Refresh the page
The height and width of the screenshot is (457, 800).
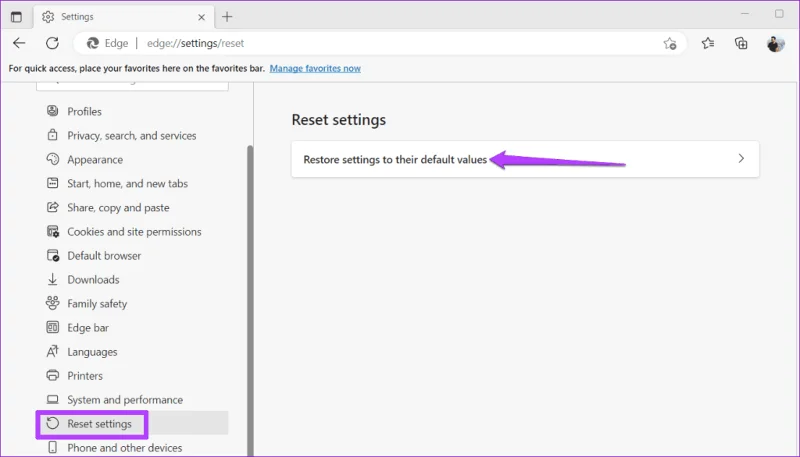click(x=52, y=43)
